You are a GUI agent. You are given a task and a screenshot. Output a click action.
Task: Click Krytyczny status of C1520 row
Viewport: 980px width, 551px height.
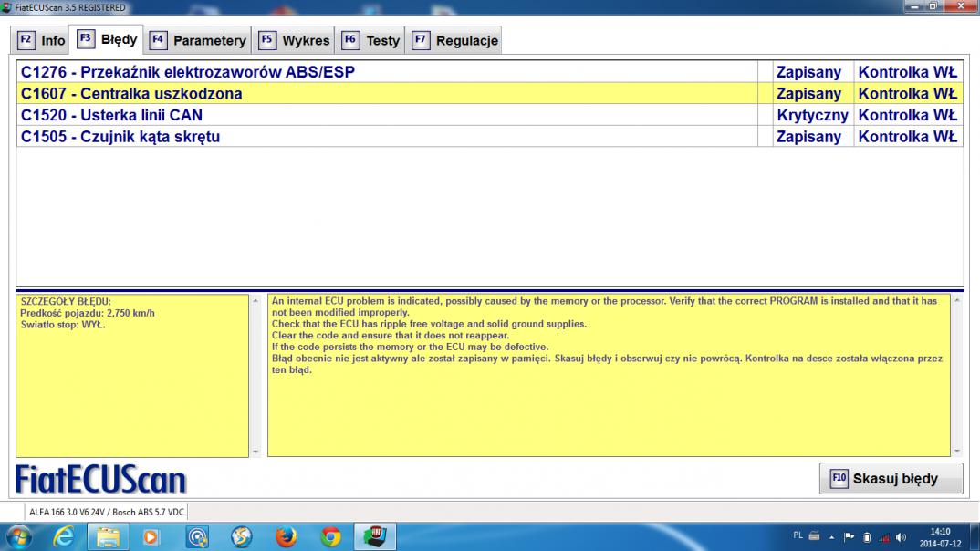point(812,115)
